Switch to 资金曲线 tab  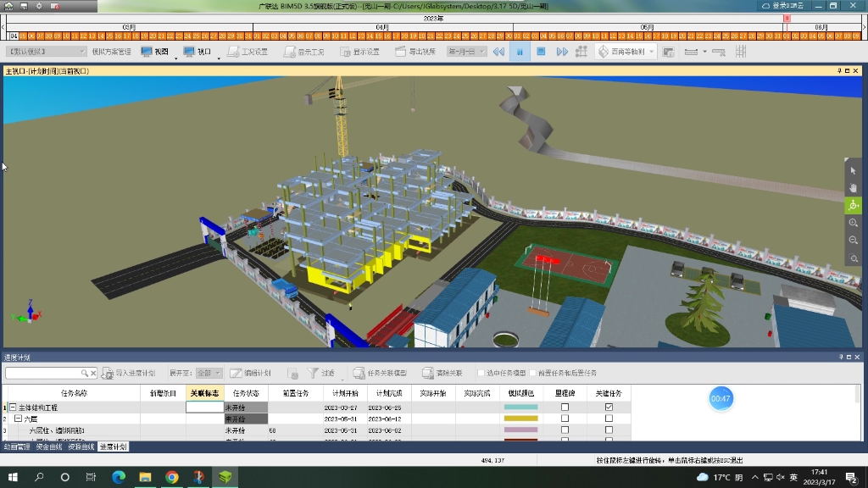[48, 446]
